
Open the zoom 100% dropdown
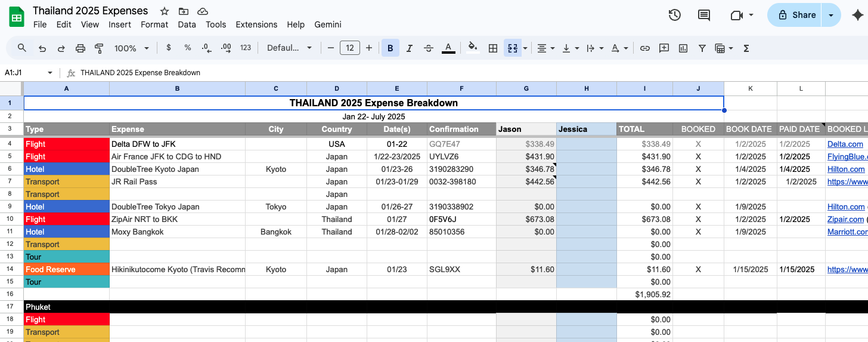(x=130, y=48)
